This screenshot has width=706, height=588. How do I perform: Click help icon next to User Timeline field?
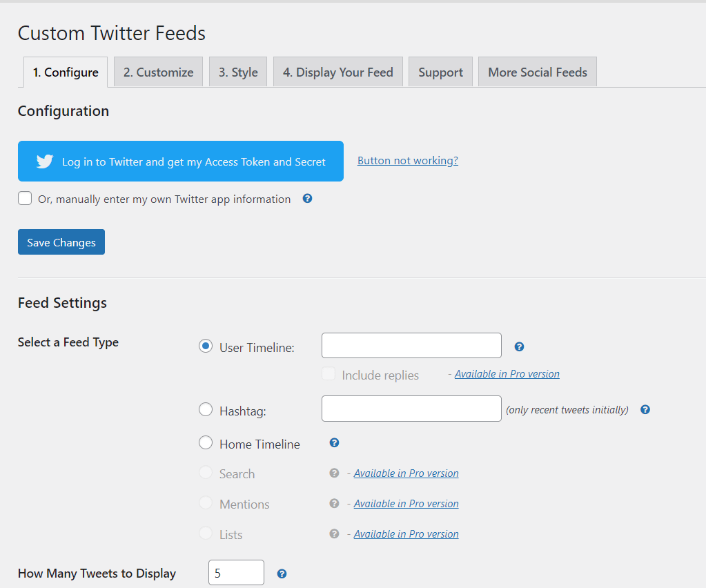pos(519,346)
